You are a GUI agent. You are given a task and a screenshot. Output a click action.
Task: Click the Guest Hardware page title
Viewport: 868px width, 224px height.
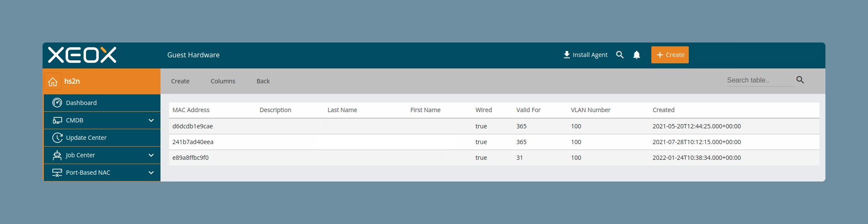(193, 55)
